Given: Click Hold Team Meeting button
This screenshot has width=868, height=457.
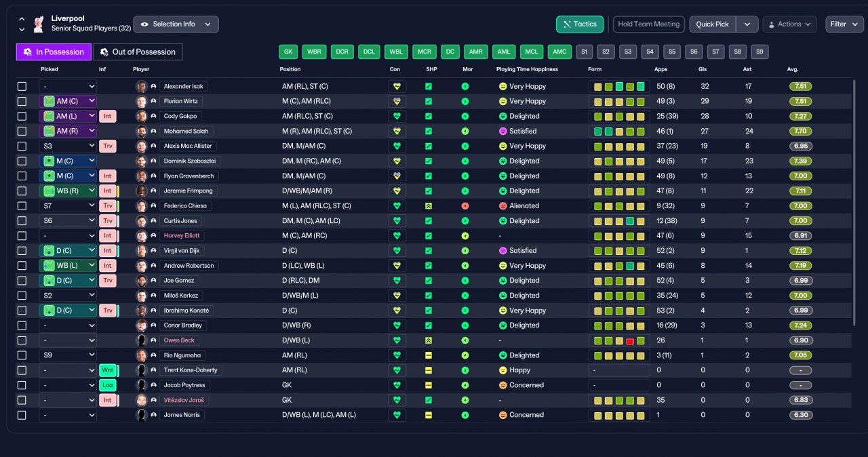Looking at the screenshot, I should 648,24.
